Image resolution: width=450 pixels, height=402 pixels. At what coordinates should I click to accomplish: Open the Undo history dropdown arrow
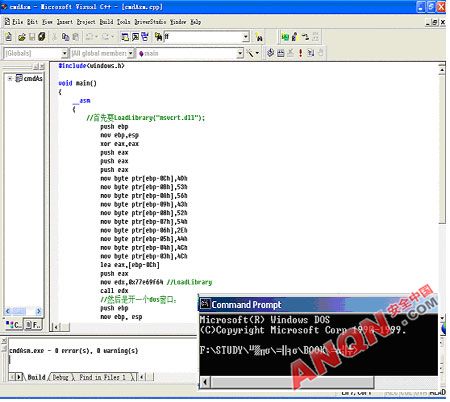click(x=97, y=37)
